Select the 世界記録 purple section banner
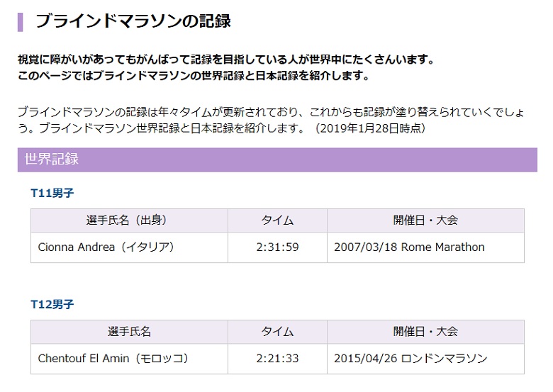Screen dimensions: 553x392 [276, 159]
